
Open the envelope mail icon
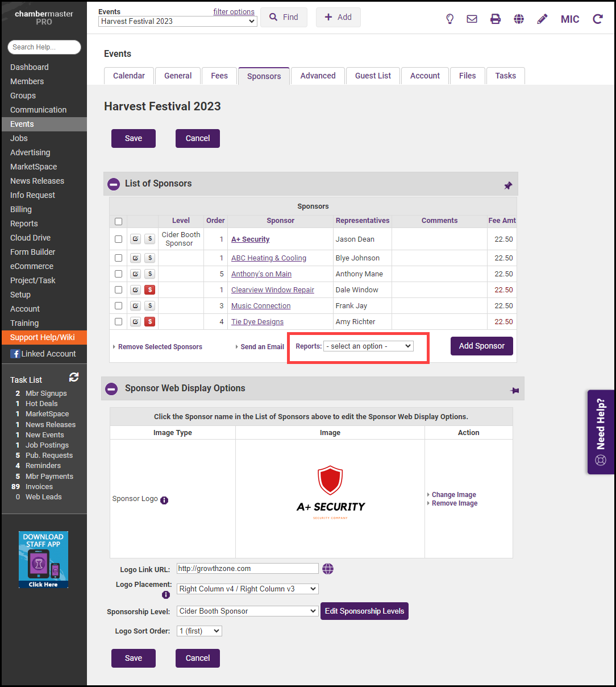click(x=472, y=19)
